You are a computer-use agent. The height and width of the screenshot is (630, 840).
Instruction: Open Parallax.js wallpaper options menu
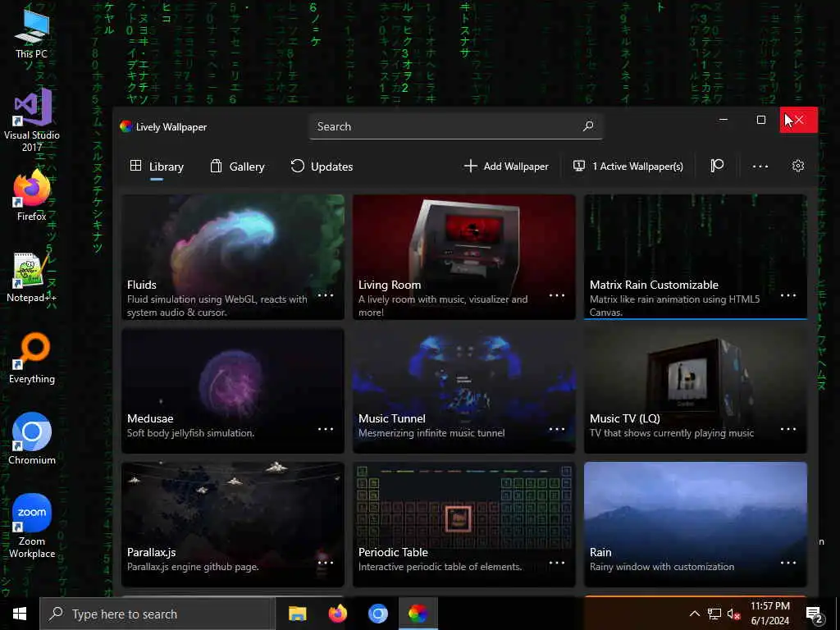point(325,563)
